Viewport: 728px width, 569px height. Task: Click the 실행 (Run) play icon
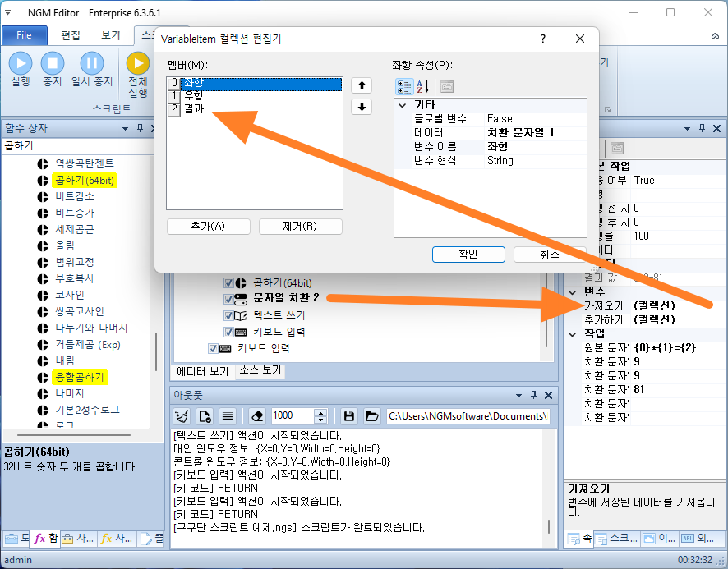coord(21,63)
